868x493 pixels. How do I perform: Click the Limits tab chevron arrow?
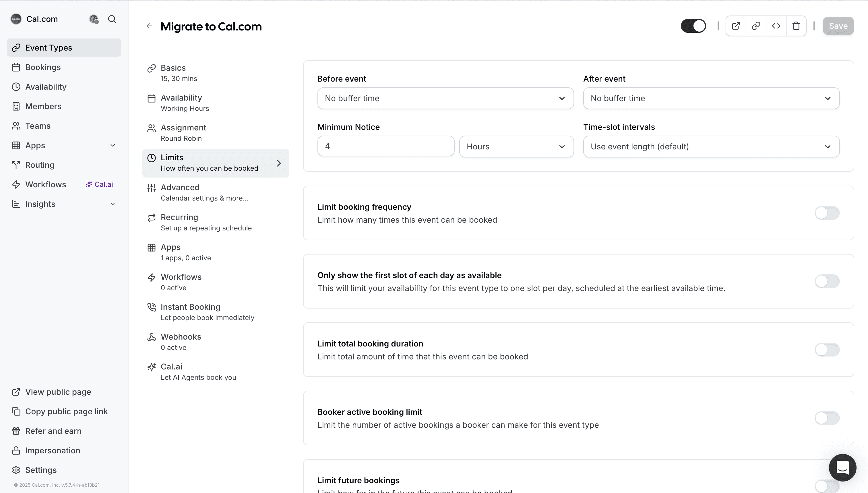click(279, 163)
